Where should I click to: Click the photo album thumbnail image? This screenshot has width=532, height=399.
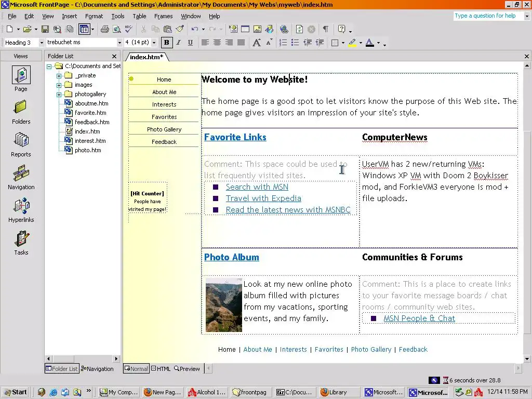(x=223, y=304)
